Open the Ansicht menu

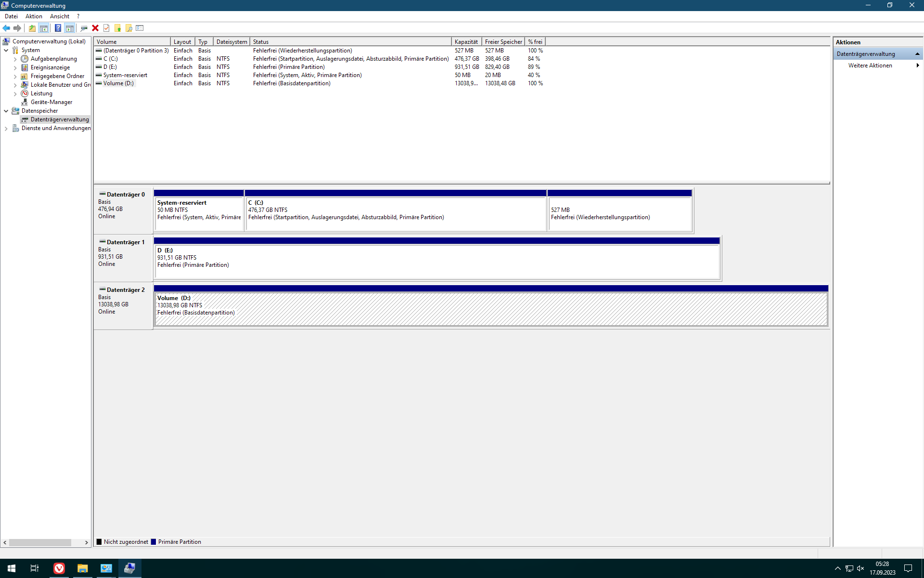coord(59,16)
